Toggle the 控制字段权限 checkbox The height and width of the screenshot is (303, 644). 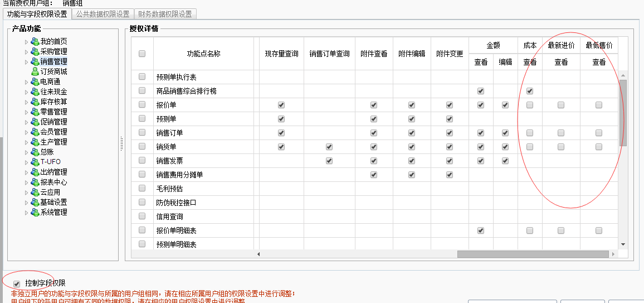point(17,284)
